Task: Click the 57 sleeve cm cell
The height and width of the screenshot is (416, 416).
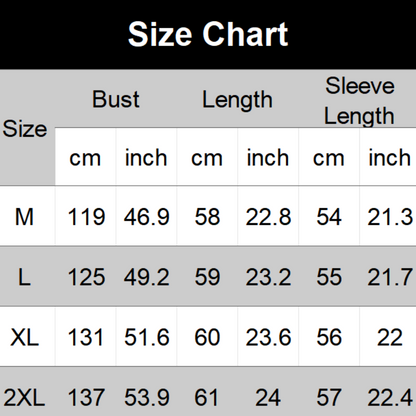Action: tap(329, 397)
